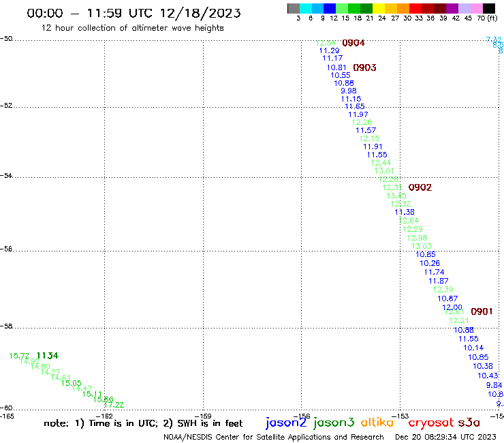Viewport: 504px width, 443px height.
Task: Select the jason2 satellite legend label
Action: tap(286, 423)
